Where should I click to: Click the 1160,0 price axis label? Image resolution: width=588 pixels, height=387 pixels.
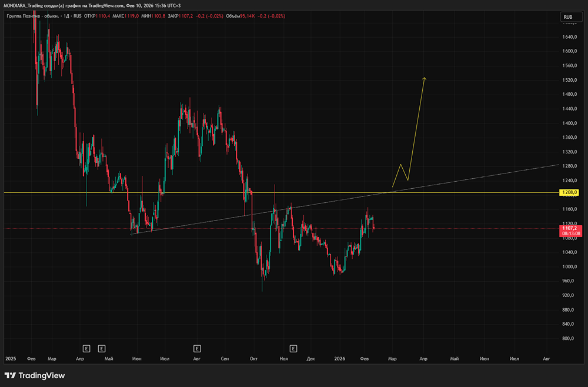(x=569, y=209)
